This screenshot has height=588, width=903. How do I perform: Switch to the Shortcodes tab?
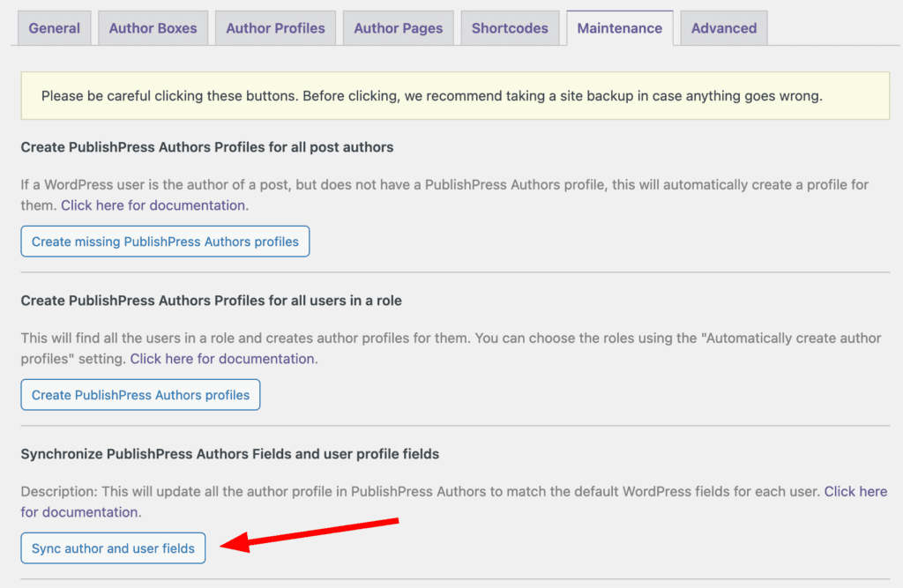click(x=510, y=27)
